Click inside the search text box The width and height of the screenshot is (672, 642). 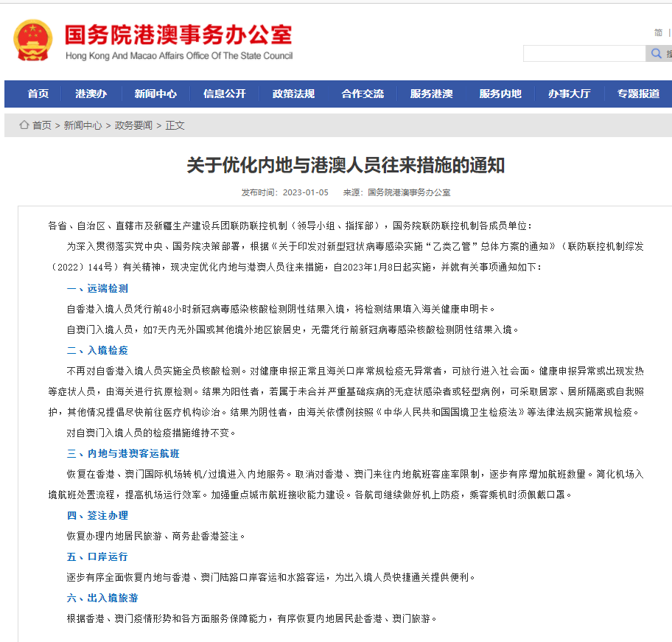pyautogui.click(x=584, y=54)
